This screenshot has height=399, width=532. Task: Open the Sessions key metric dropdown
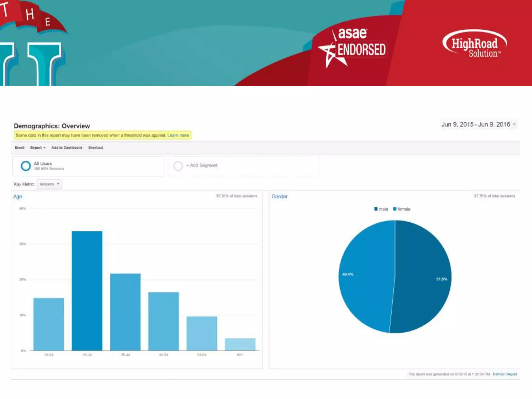[49, 184]
